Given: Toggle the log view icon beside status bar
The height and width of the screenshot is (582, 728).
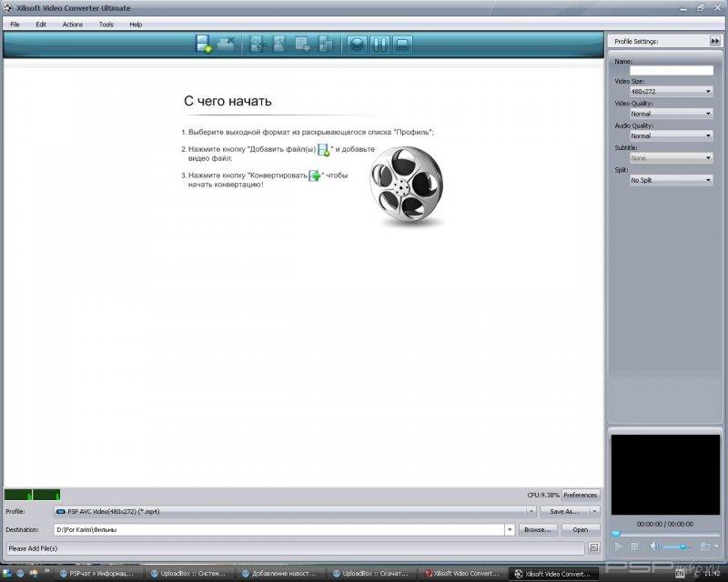Looking at the screenshot, I should tap(593, 548).
